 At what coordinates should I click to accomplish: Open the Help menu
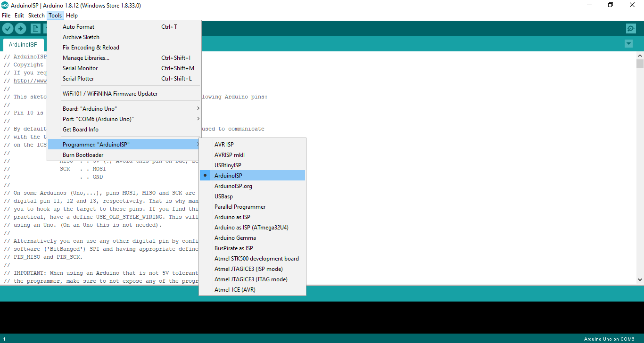point(72,16)
